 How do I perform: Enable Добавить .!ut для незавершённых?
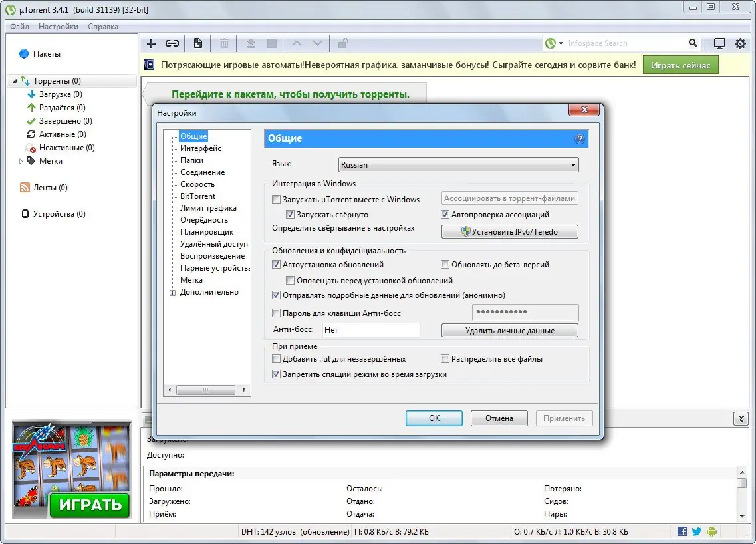click(277, 358)
